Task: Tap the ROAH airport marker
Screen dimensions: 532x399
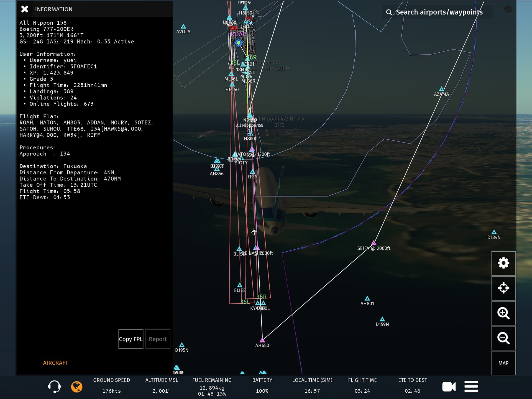Action: point(239,43)
